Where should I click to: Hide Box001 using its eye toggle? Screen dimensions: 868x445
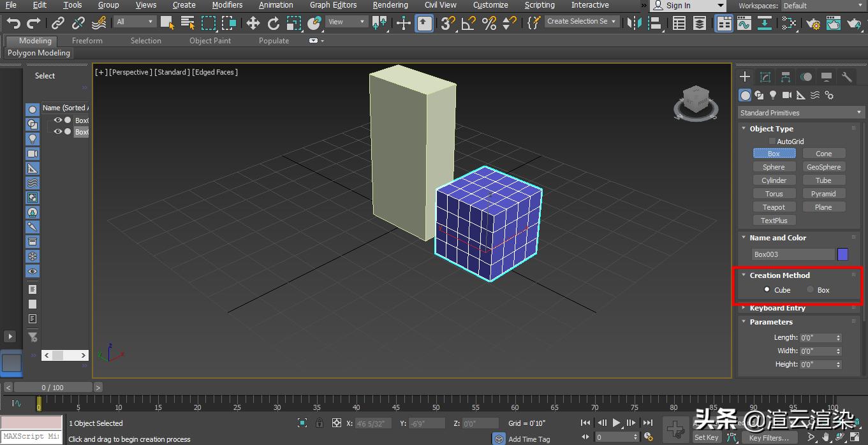(x=57, y=120)
